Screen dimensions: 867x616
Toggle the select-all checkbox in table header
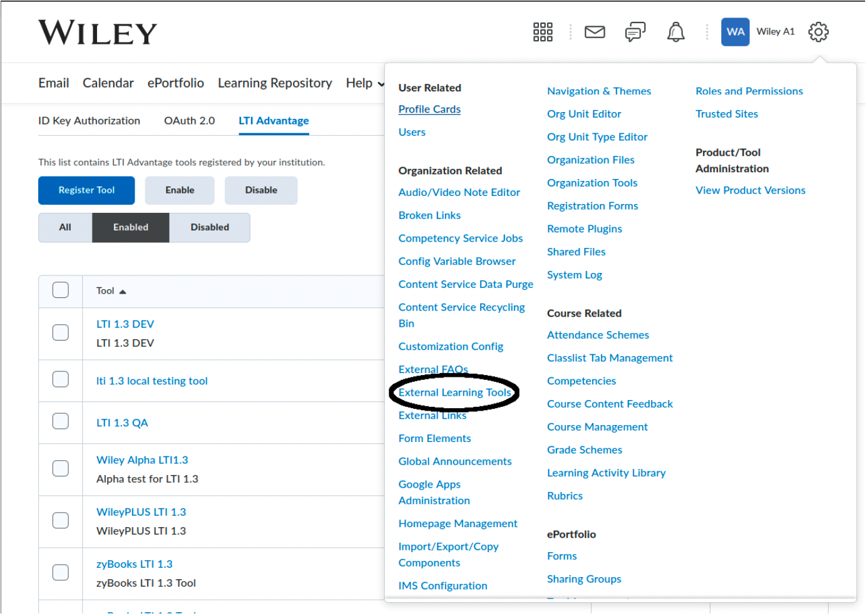61,290
